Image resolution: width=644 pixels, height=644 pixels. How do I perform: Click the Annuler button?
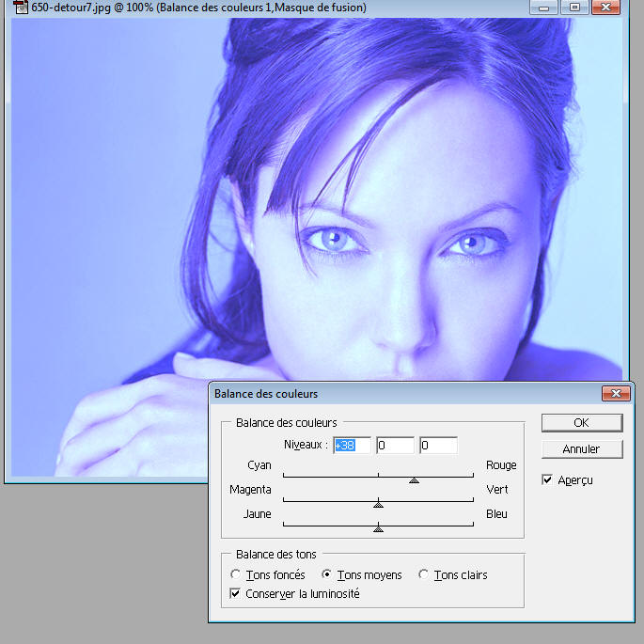coord(582,448)
